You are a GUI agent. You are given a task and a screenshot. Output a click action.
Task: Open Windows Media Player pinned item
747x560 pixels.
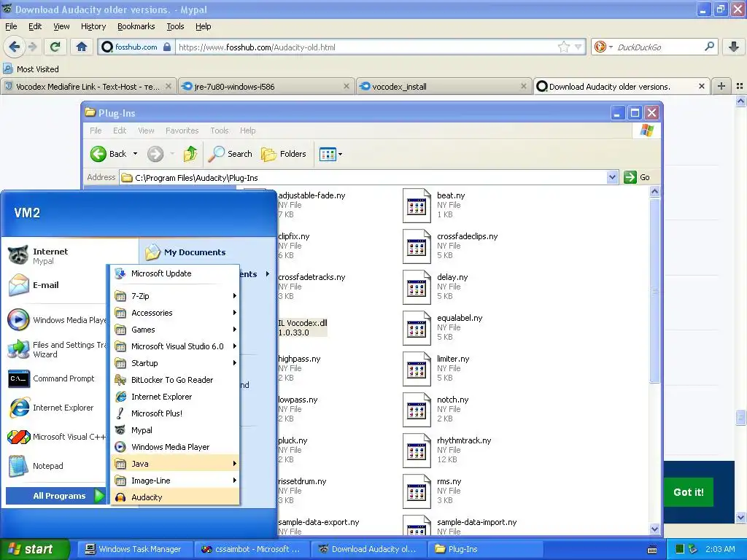pyautogui.click(x=56, y=320)
